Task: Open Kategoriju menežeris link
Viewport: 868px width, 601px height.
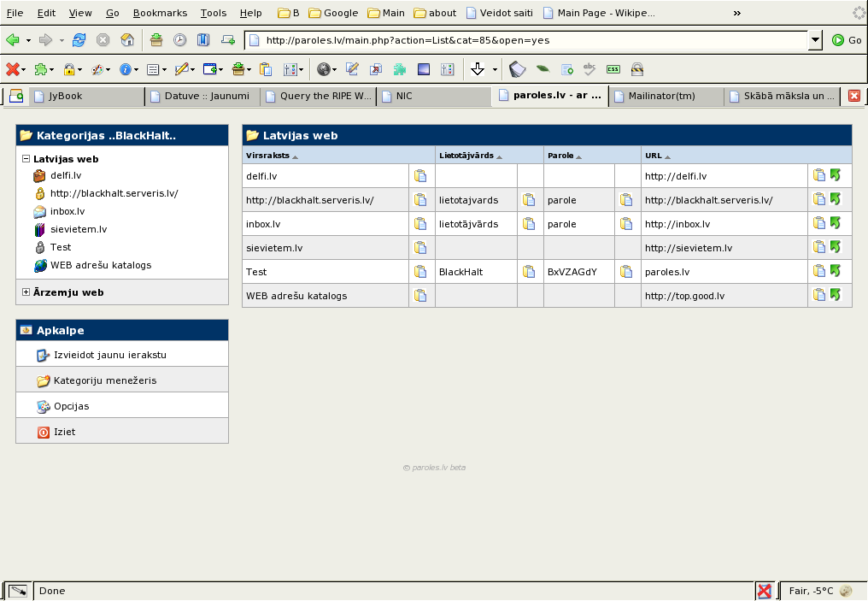Action: (x=104, y=380)
